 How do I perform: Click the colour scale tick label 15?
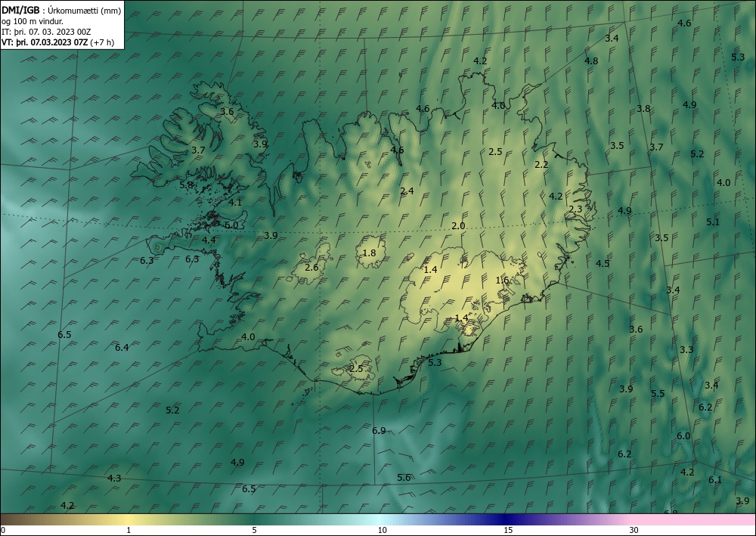point(508,531)
